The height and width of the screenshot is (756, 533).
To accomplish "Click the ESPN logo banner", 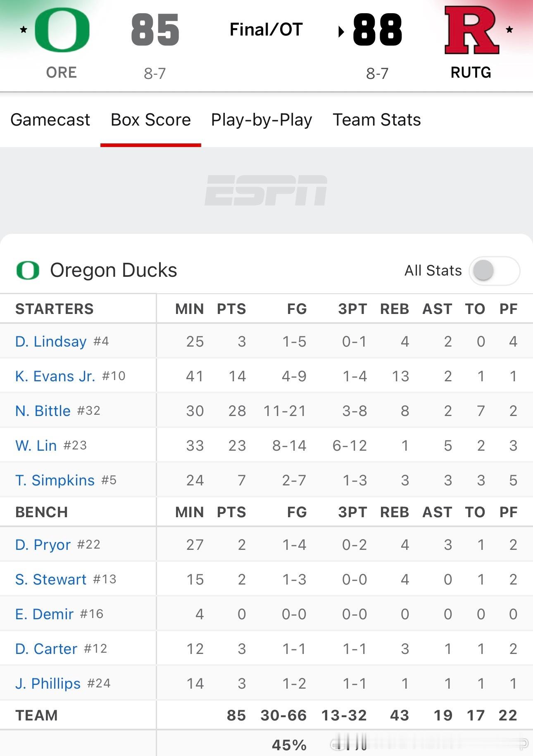I will coord(266,190).
